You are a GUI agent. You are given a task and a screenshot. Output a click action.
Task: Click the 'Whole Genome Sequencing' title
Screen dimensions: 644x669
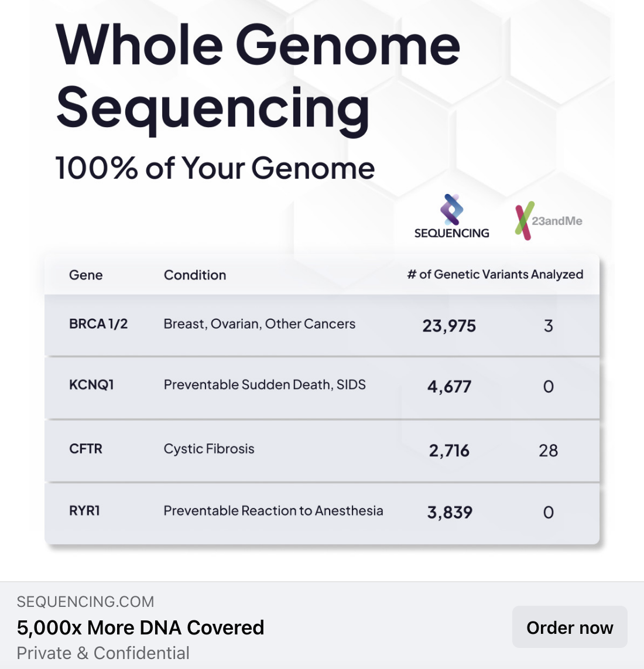coord(258,76)
